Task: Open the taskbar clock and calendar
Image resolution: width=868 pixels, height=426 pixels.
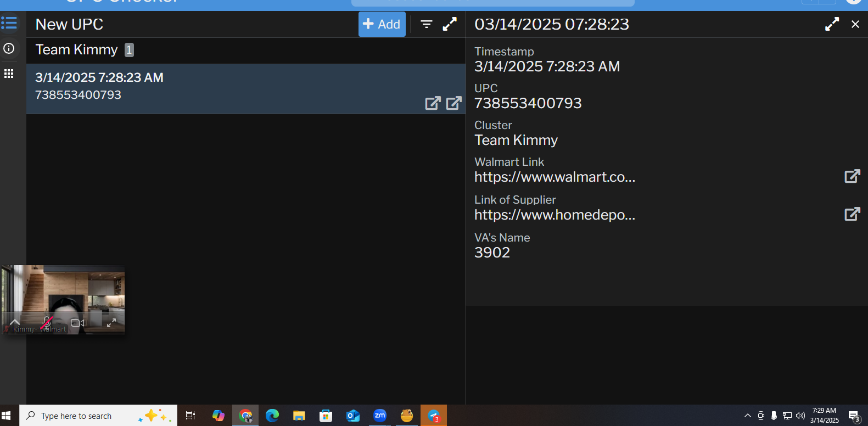Action: [x=825, y=416]
